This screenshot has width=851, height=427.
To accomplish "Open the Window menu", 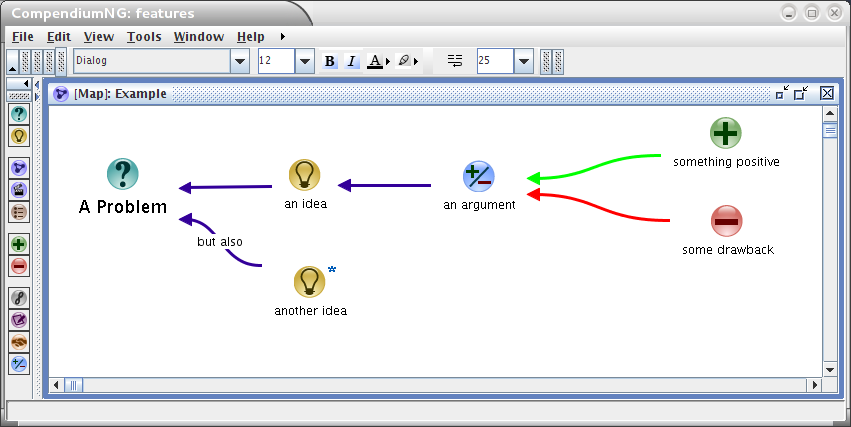I will 199,37.
